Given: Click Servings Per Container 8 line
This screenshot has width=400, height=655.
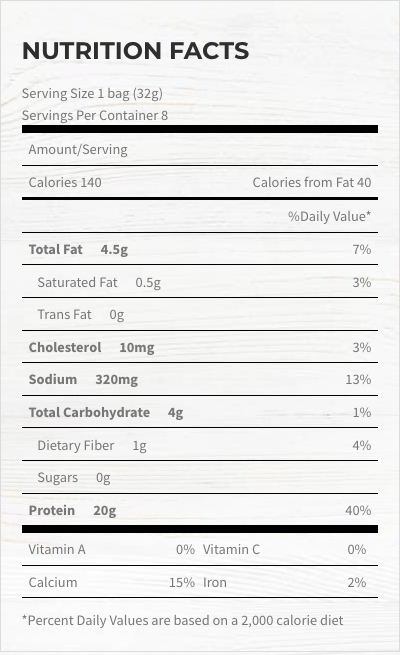Looking at the screenshot, I should tap(95, 115).
